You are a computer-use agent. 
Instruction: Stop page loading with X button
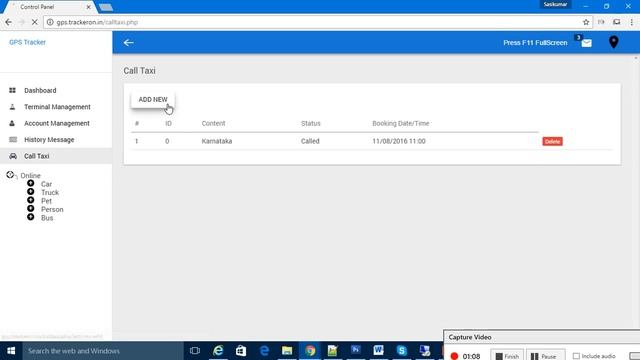[x=34, y=22]
